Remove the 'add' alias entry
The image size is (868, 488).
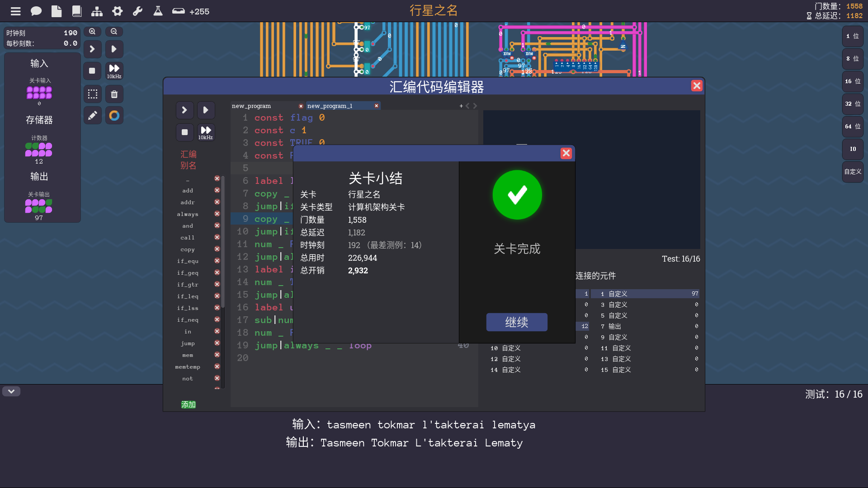pos(217,190)
